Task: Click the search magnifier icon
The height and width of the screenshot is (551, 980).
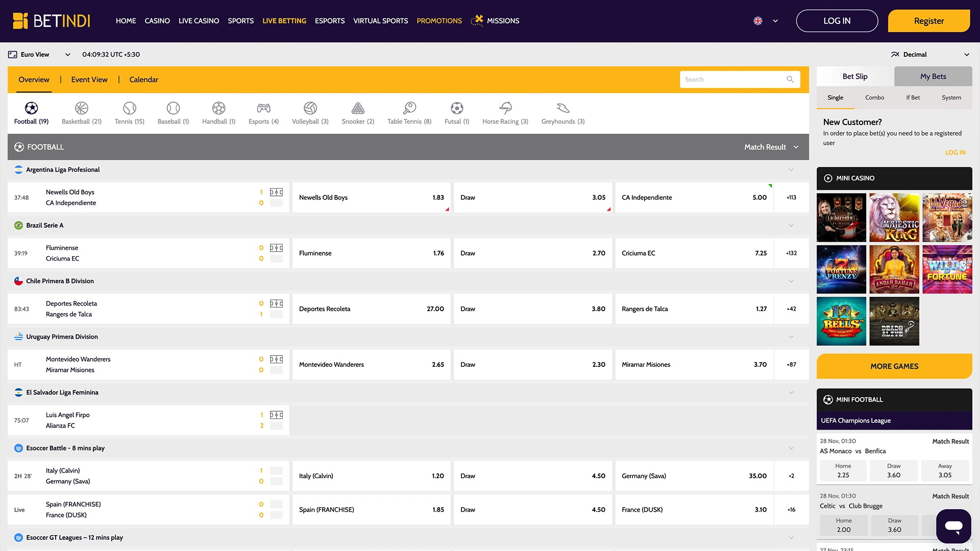Action: 790,80
